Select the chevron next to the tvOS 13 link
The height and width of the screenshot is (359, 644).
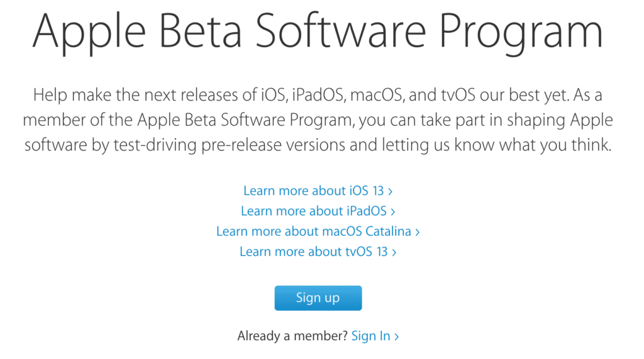[x=394, y=253]
